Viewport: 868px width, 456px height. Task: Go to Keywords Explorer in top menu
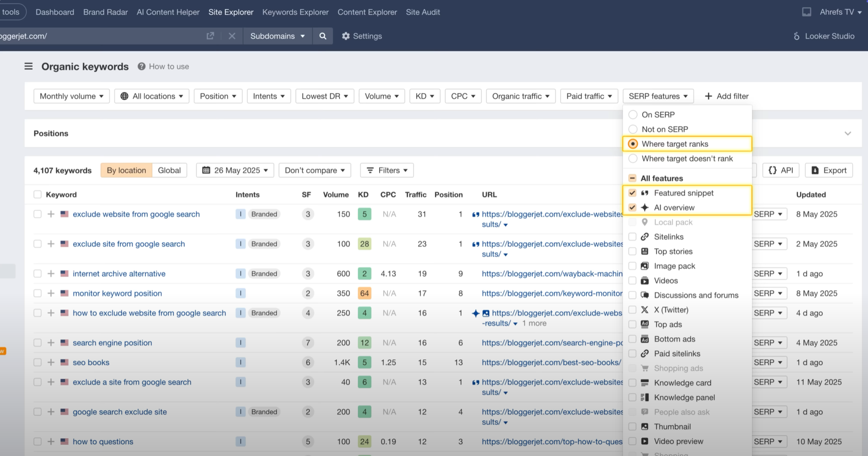coord(295,12)
